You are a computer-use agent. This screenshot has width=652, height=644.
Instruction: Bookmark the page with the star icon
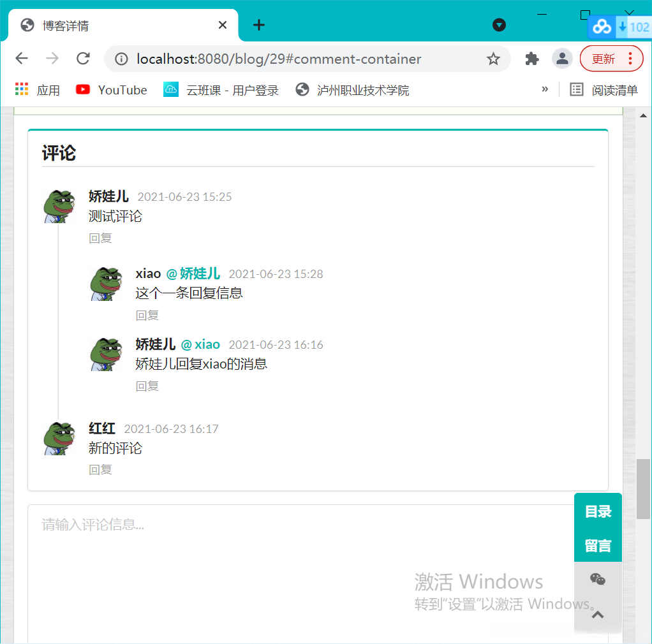pos(493,58)
